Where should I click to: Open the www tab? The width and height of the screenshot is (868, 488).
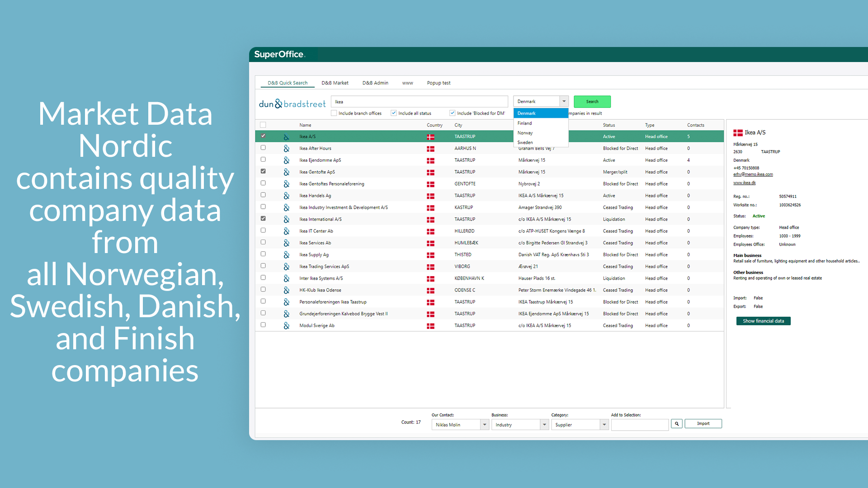tap(408, 83)
